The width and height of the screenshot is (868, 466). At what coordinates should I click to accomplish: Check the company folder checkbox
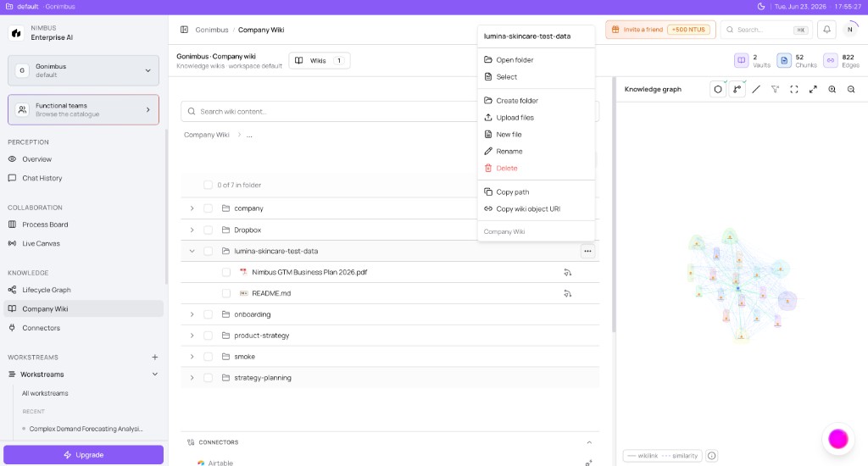pyautogui.click(x=208, y=208)
